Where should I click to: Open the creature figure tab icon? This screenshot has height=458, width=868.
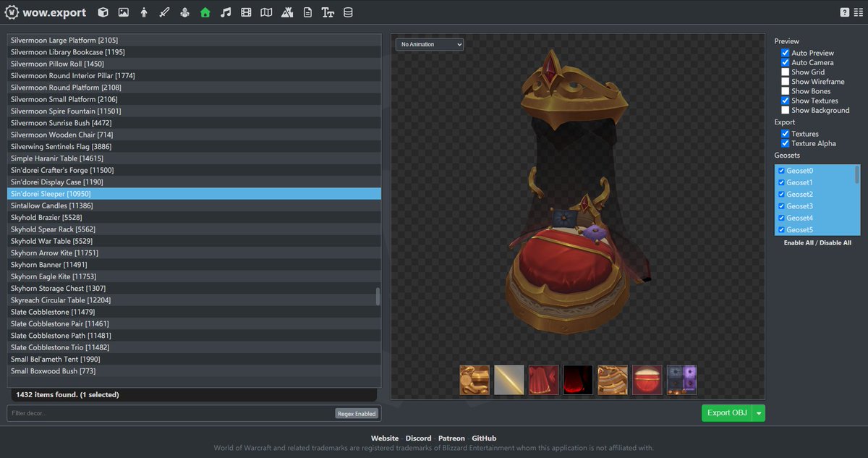point(184,12)
